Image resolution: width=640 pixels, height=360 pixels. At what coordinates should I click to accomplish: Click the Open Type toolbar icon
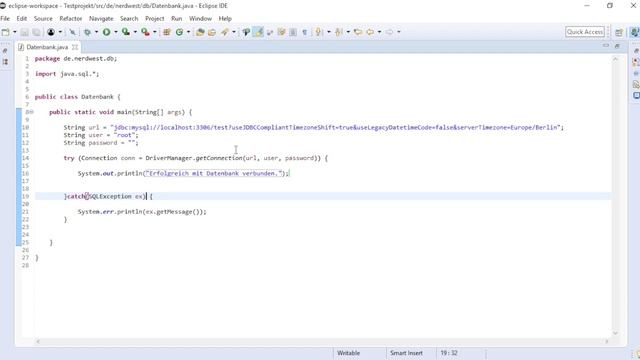click(200, 32)
